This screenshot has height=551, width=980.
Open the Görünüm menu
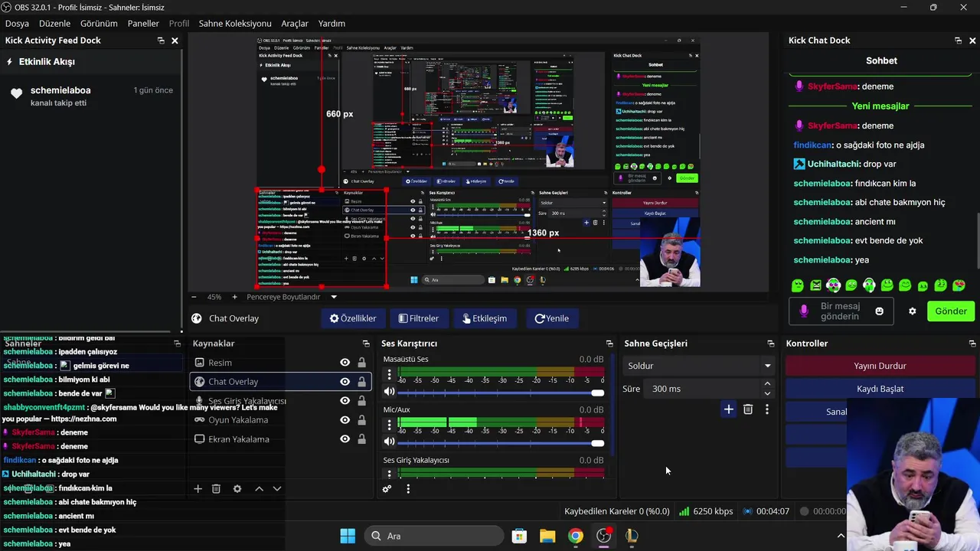[x=99, y=24]
